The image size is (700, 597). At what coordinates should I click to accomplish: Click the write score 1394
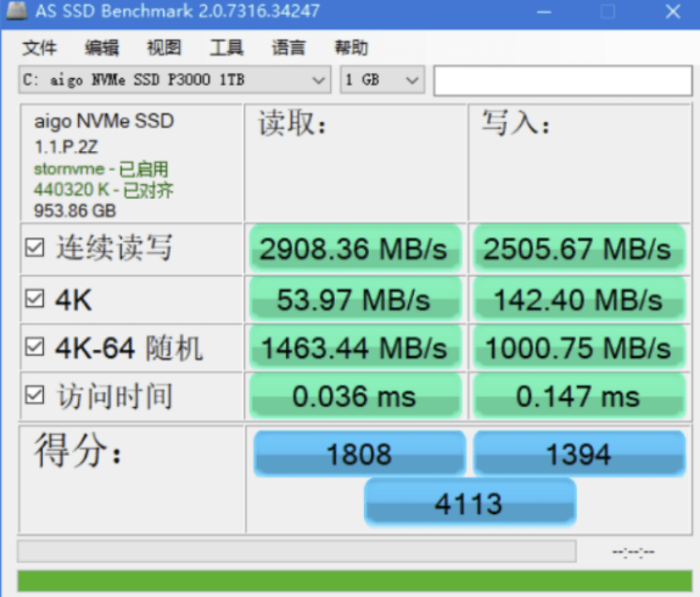click(579, 454)
